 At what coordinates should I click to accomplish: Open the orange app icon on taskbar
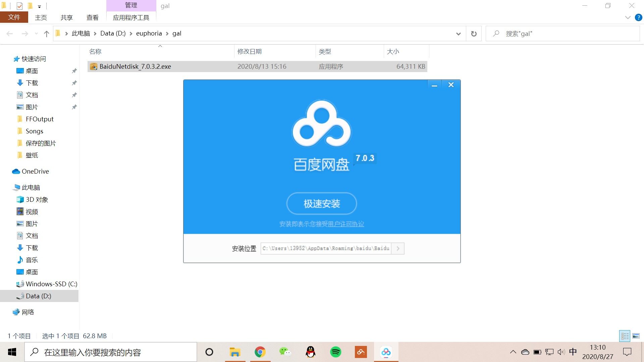click(x=361, y=352)
